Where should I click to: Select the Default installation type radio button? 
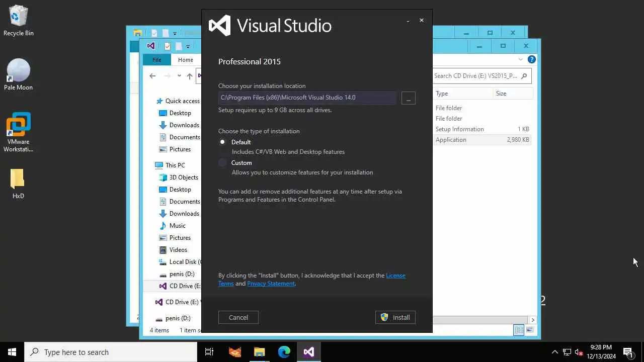pyautogui.click(x=222, y=142)
